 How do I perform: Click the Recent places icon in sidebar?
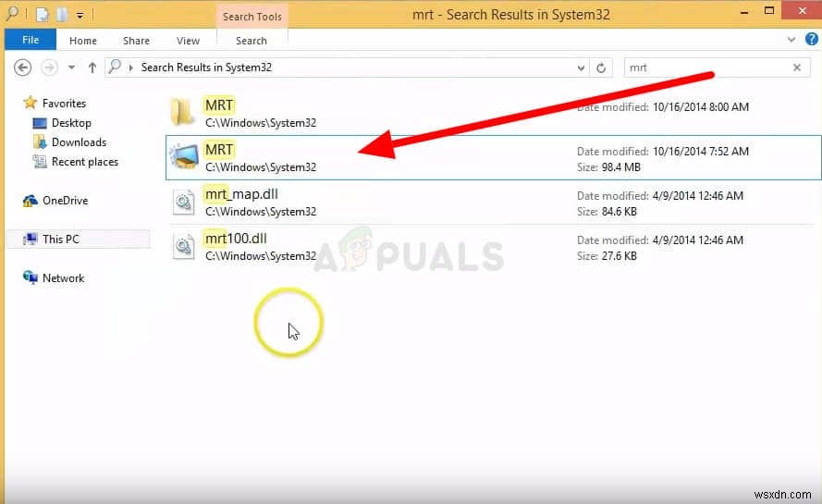40,162
